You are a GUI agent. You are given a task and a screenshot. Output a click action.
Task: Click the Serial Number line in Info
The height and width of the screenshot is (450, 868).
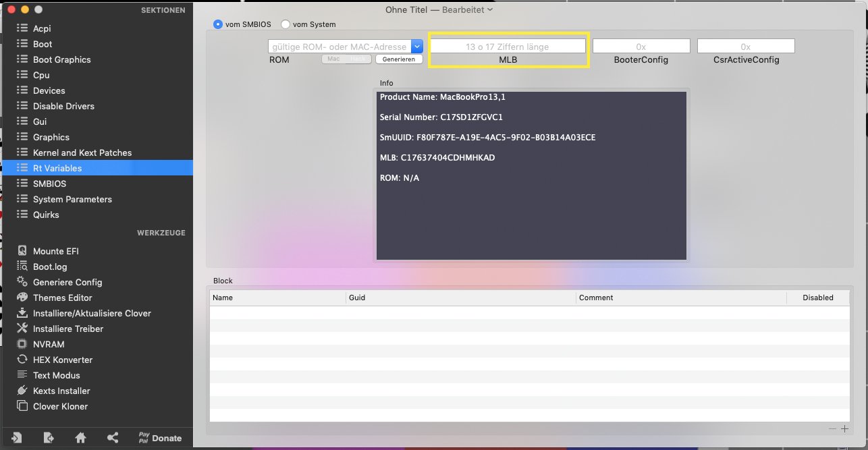(x=441, y=117)
